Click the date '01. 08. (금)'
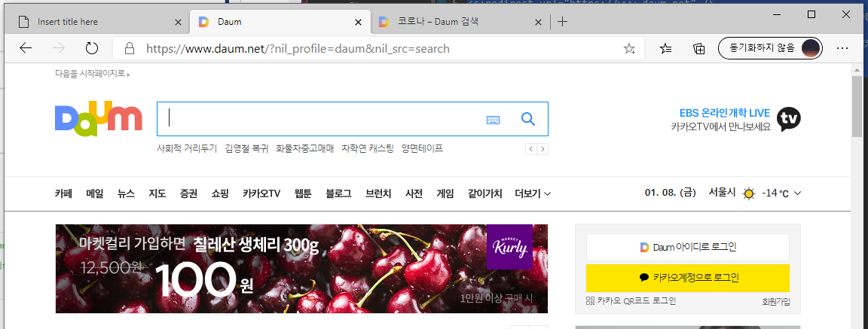Image resolution: width=868 pixels, height=329 pixels. tap(670, 193)
